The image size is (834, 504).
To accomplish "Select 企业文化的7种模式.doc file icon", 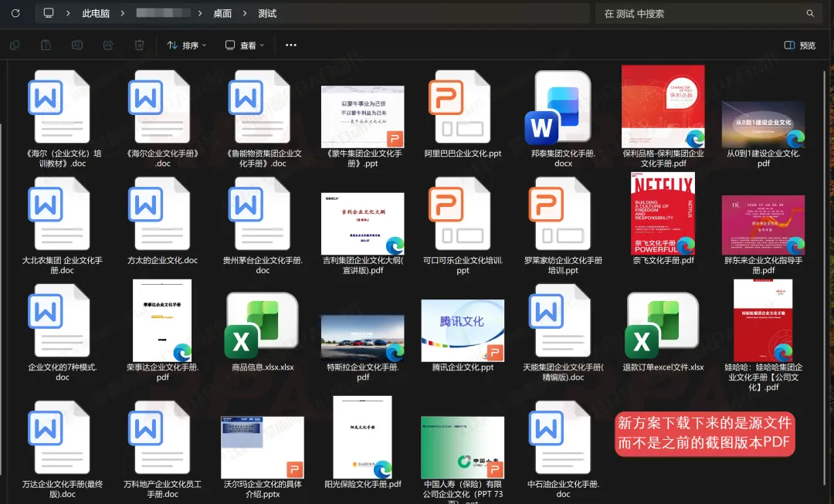I will [59, 320].
